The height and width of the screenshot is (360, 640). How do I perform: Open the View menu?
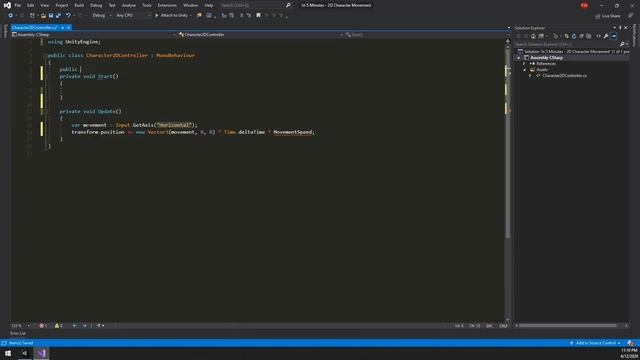[44, 5]
